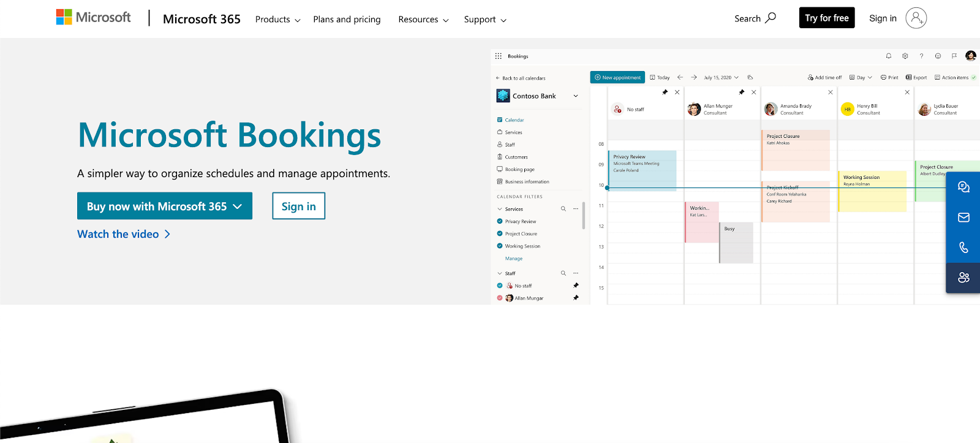Open the Bookings settings gear icon
The height and width of the screenshot is (443, 980).
[905, 56]
